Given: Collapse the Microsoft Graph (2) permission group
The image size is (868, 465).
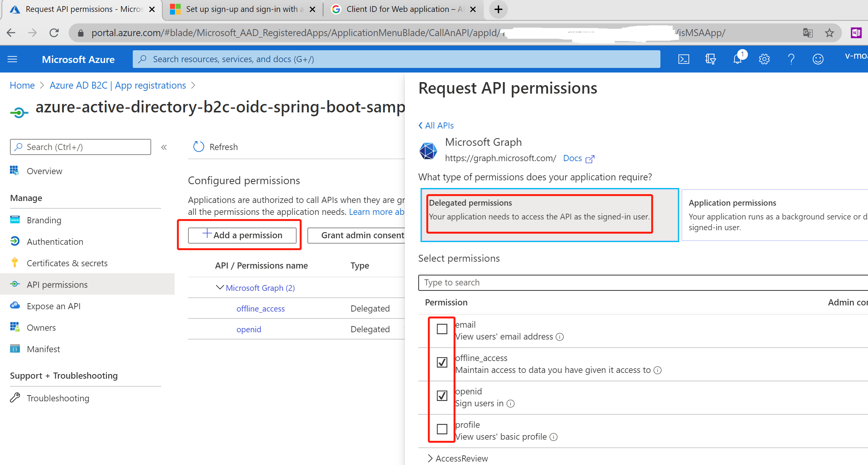Looking at the screenshot, I should [x=219, y=287].
